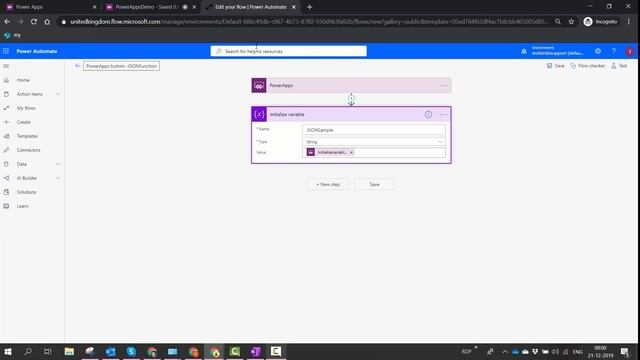
Task: Open help question mark icon
Action: coord(613,51)
